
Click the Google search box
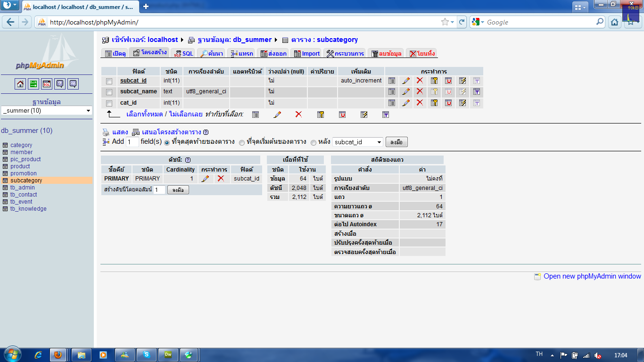click(540, 22)
